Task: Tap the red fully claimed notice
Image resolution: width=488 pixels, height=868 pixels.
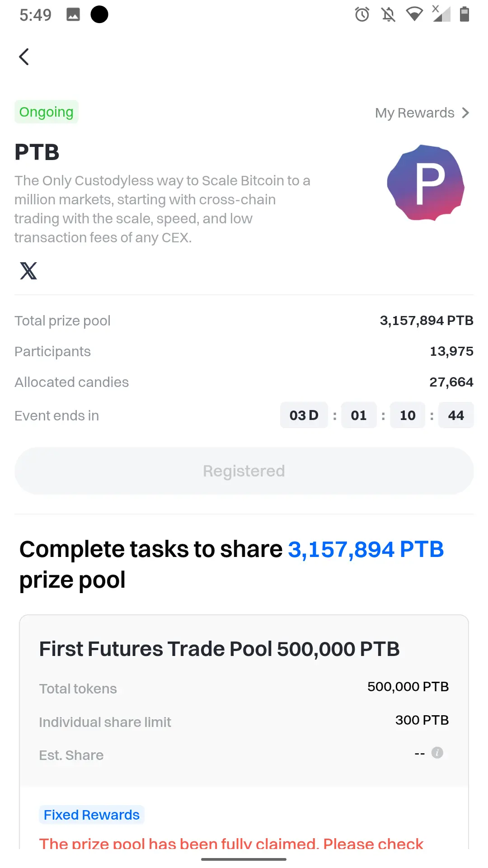Action: pyautogui.click(x=231, y=843)
